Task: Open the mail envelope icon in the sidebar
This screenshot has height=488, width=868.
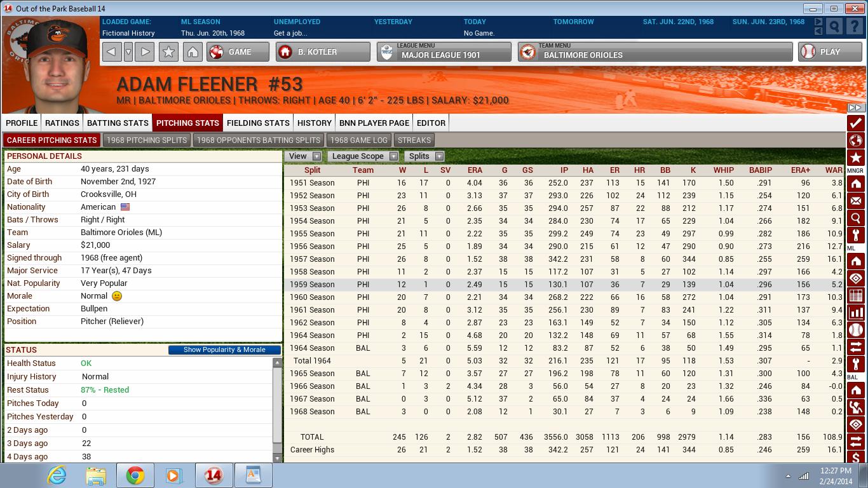Action: [x=856, y=201]
